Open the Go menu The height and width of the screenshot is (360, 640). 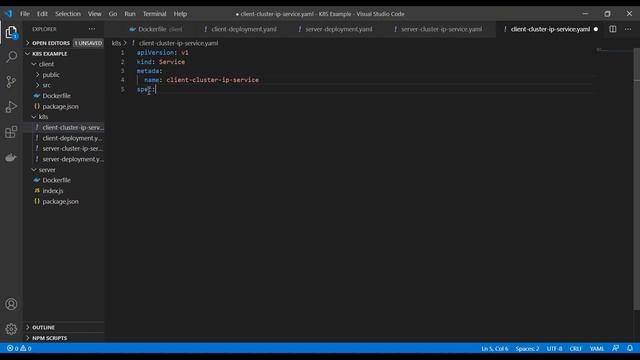point(113,13)
